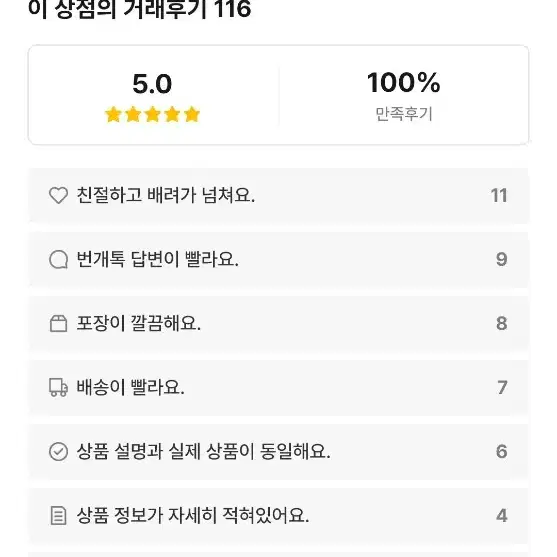Open the 번개톡 답변이 빨라요 review row
The width and height of the screenshot is (557, 557).
click(278, 260)
